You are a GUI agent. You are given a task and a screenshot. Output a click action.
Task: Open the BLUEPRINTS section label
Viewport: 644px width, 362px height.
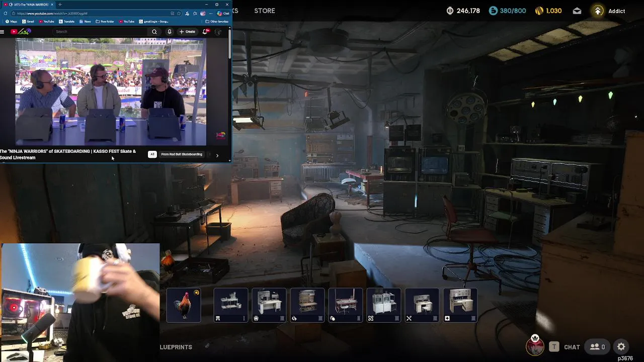click(x=176, y=347)
